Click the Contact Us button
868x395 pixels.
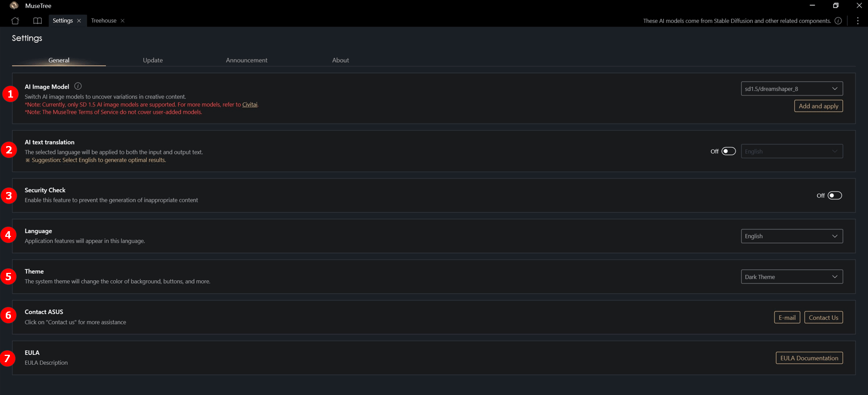pos(824,317)
